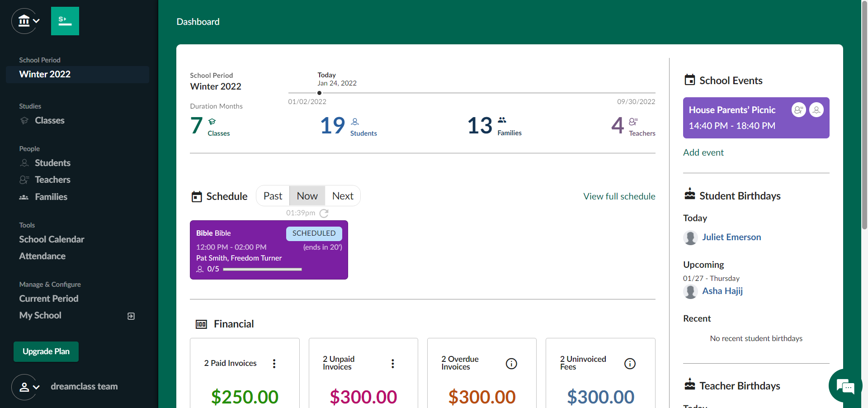Viewport: 868px width, 408px height.
Task: Select the Now schedule view
Action: coord(307,196)
